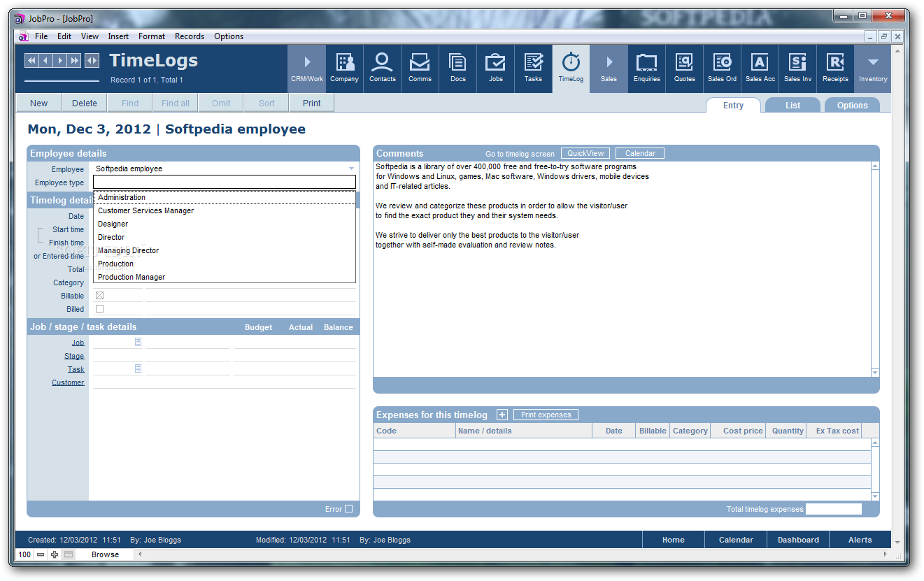Uncheck the Billable checkbox
The height and width of the screenshot is (581, 924).
tap(99, 296)
